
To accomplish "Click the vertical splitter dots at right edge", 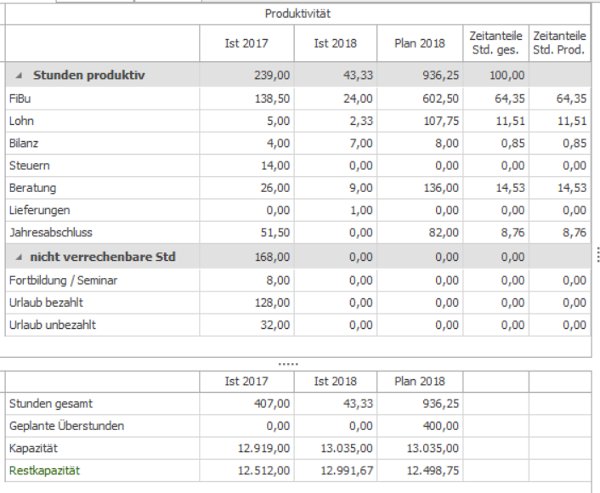I will (x=597, y=255).
